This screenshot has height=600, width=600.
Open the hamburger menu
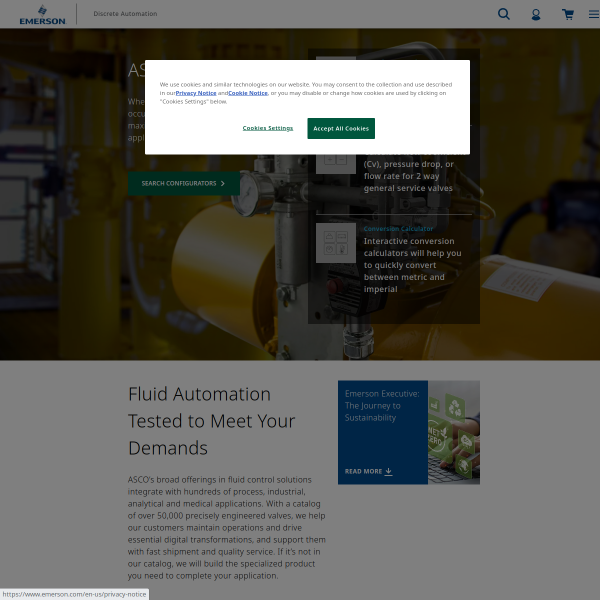(x=594, y=14)
